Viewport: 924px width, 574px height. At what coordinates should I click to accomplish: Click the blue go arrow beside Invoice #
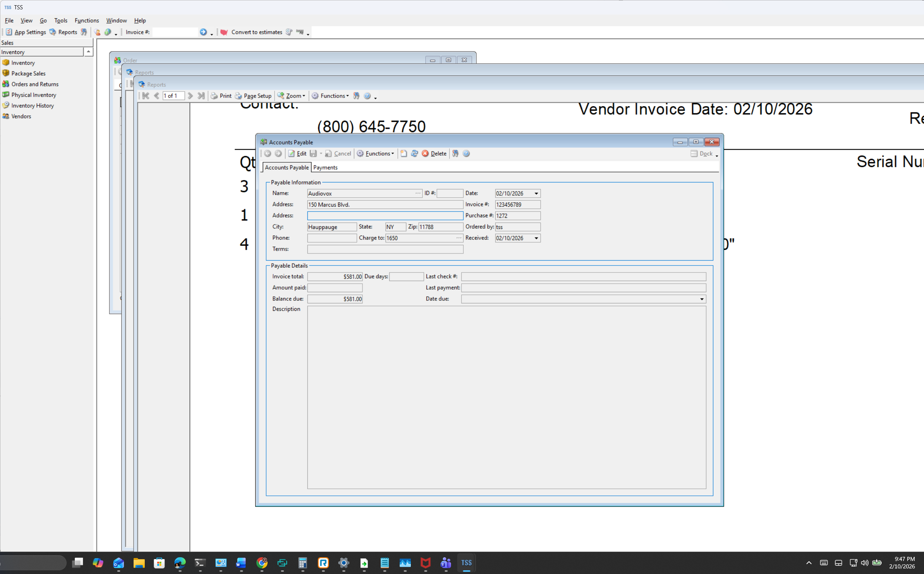(x=204, y=32)
